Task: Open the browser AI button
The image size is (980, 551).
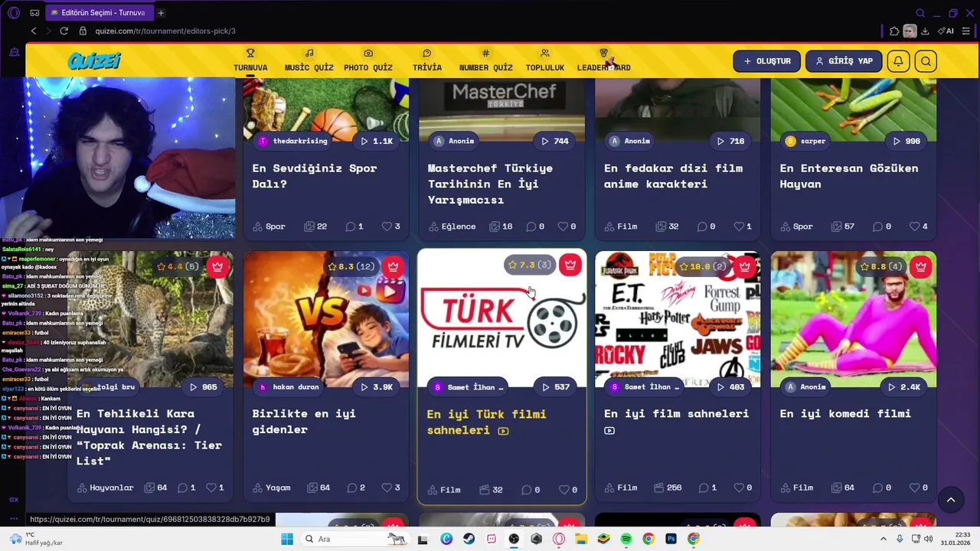Action: 946,31
